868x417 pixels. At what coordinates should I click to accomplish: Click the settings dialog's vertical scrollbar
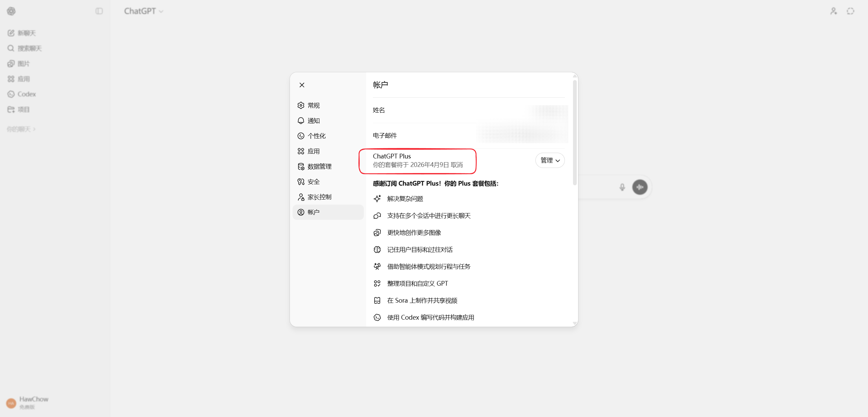pos(574,132)
